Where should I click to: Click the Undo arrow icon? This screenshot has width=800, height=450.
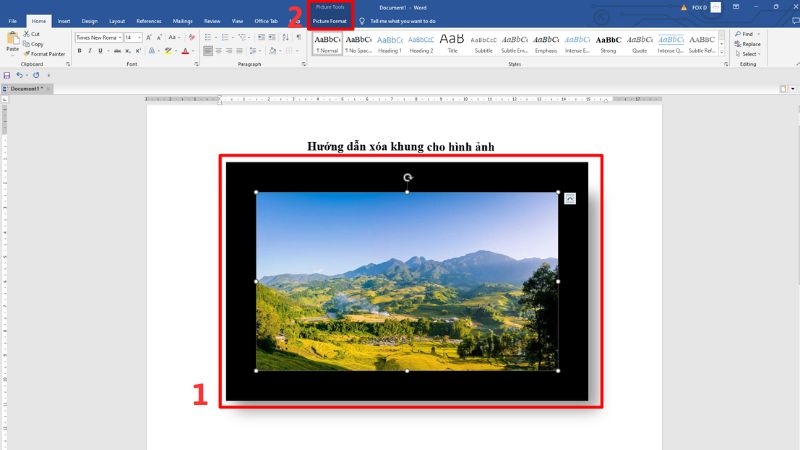tap(20, 75)
